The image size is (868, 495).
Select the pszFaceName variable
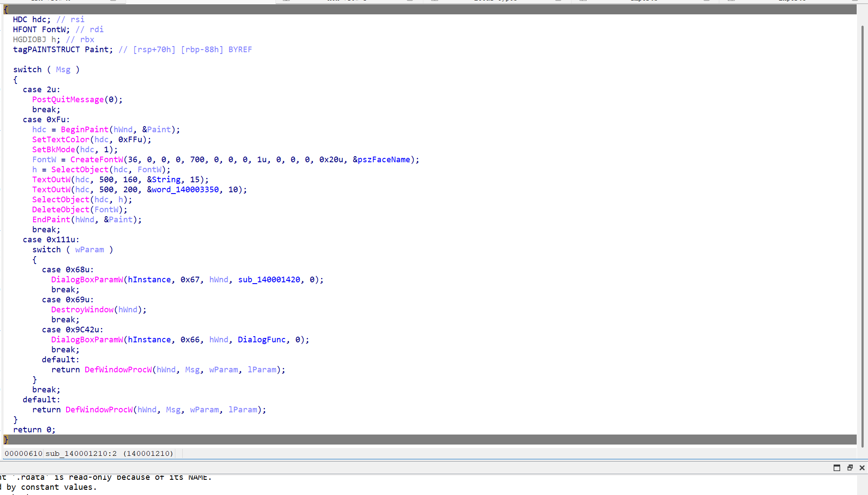[383, 160]
